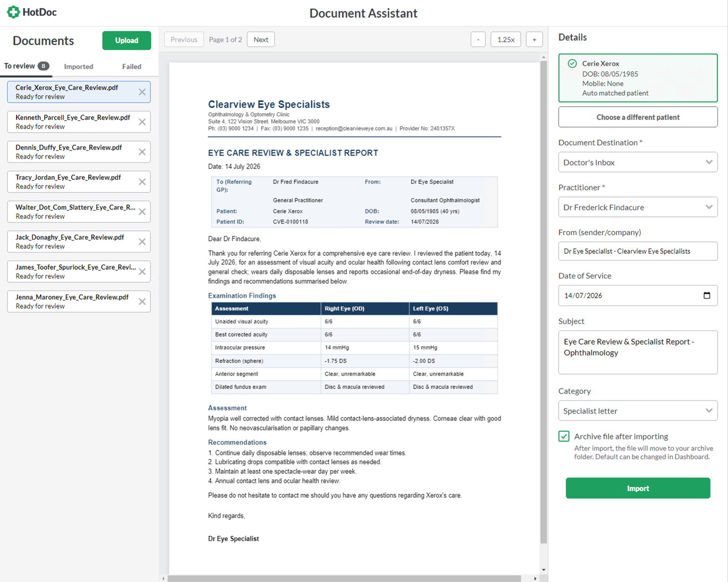Click the vertical scrollbar thumb of document
The height and width of the screenshot is (582, 728).
tap(544, 302)
